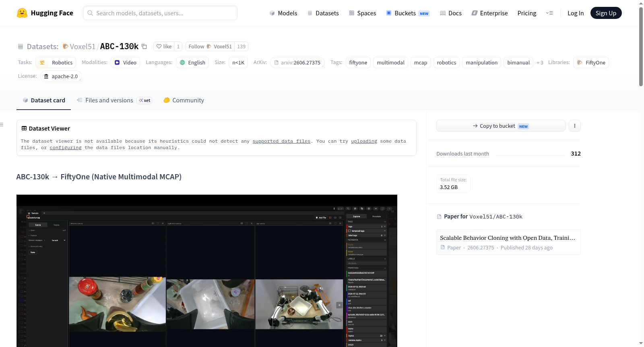Screen dimensions: 644x347
Task: Expand the +3 hidden tags
Action: point(540,62)
